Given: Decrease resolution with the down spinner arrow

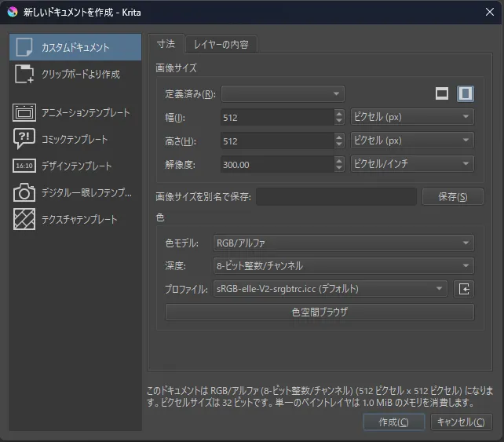Looking at the screenshot, I should (339, 168).
